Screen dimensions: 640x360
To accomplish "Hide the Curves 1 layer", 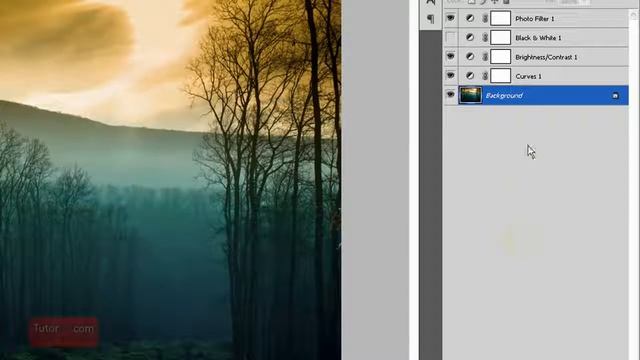I will click(x=451, y=76).
